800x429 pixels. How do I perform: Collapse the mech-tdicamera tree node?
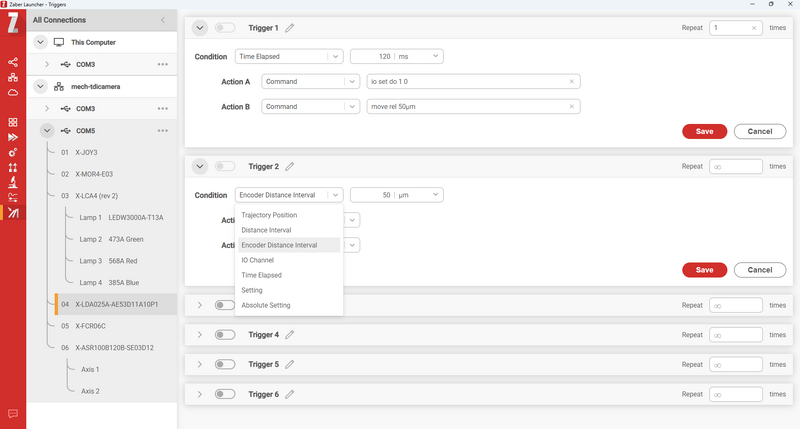pyautogui.click(x=40, y=87)
